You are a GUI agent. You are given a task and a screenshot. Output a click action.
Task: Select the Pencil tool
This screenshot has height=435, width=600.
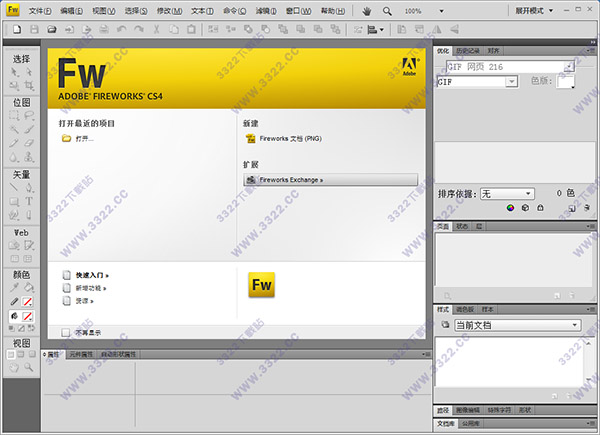[x=14, y=143]
